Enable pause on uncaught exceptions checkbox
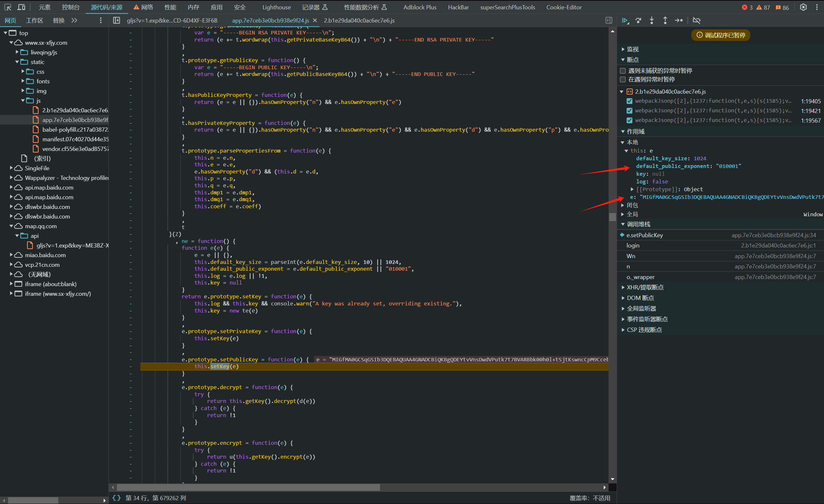Viewport: 824px width, 504px height. 623,70
